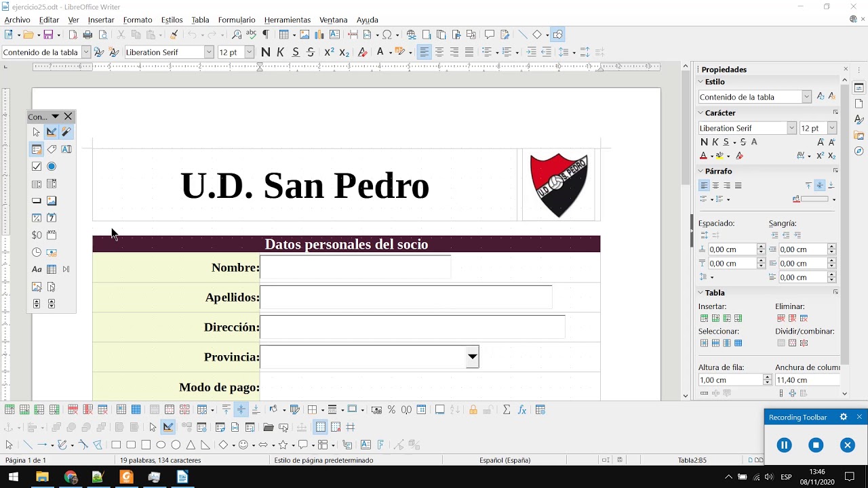Toggle Center Horizontally alignment in toolbar

click(439, 52)
